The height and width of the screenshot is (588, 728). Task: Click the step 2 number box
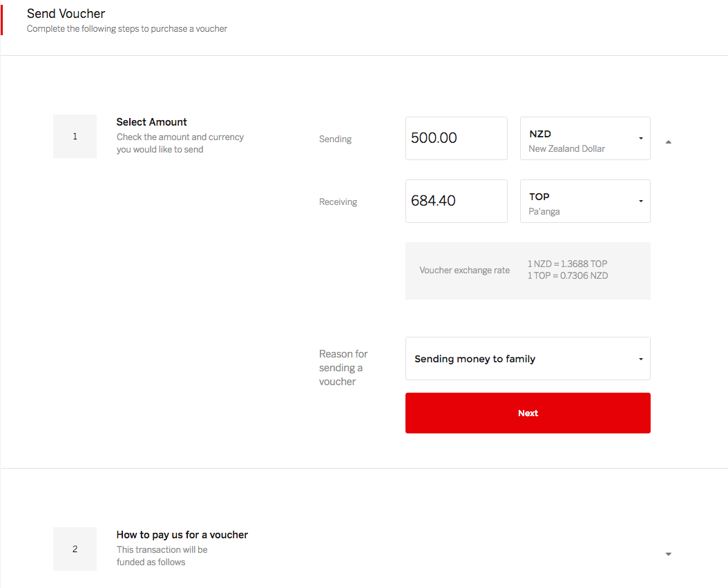click(75, 549)
